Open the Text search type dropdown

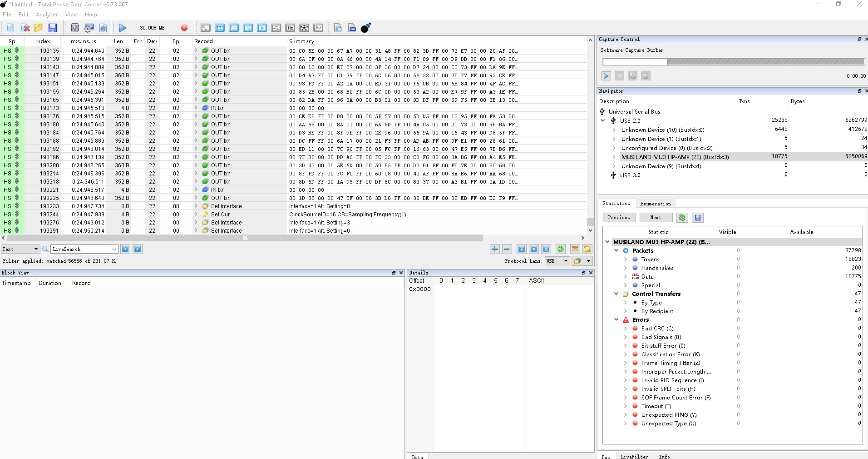[x=20, y=249]
